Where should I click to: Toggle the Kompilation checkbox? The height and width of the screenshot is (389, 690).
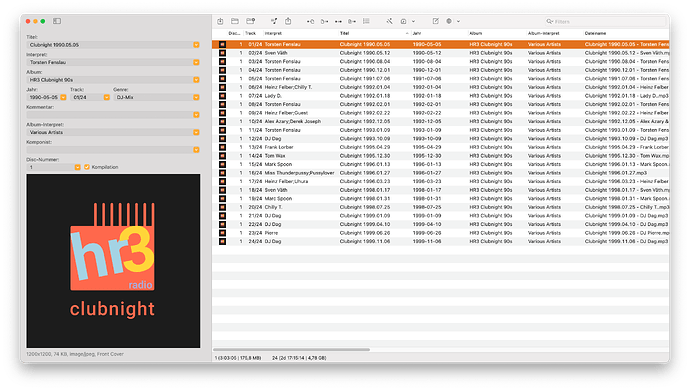point(87,167)
